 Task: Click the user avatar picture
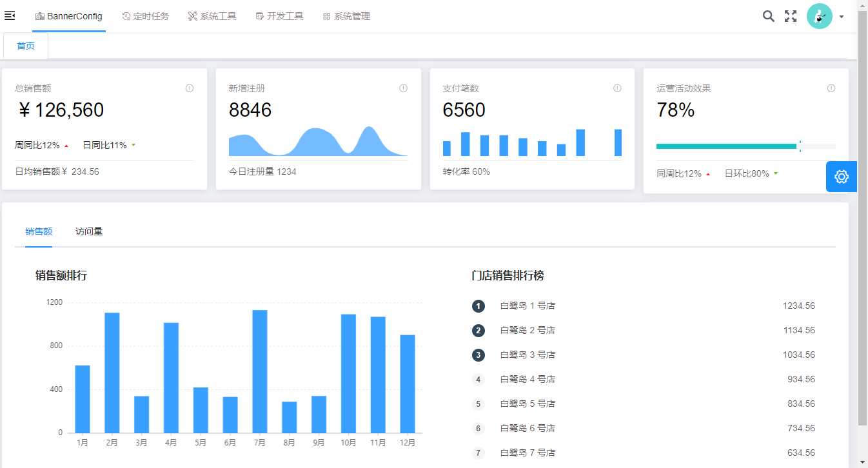(820, 16)
